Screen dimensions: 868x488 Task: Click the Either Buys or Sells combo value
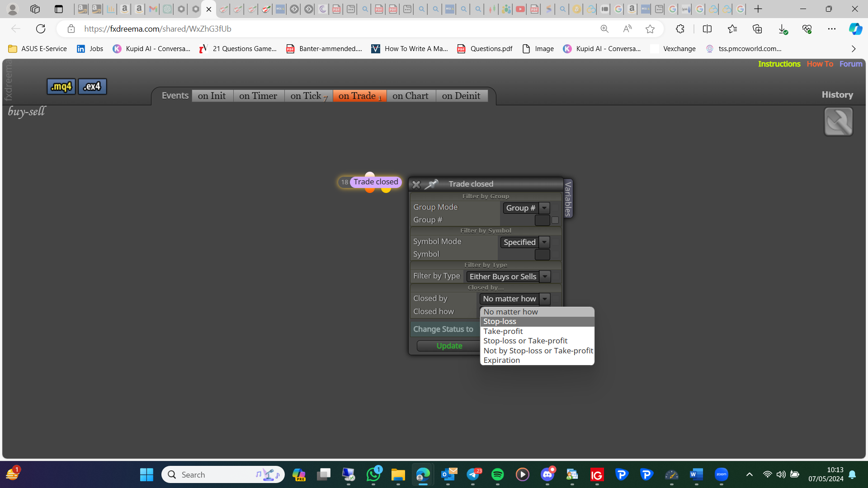[503, 277]
